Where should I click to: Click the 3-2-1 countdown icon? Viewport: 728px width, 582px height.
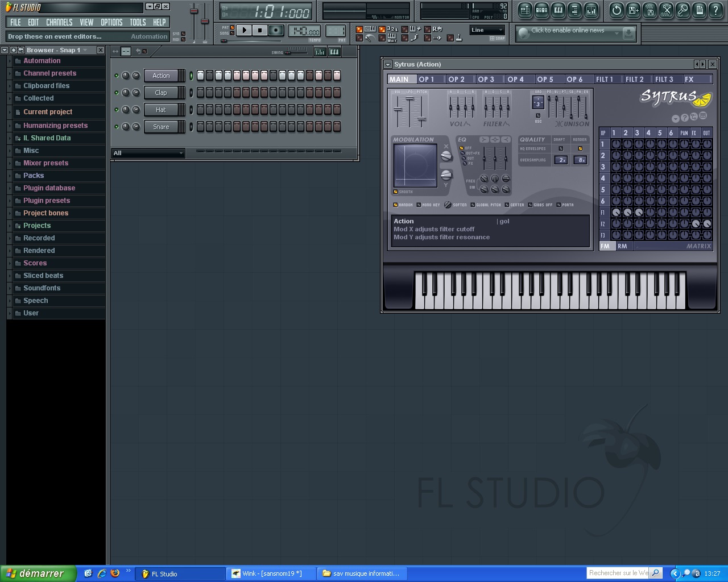coord(392,29)
